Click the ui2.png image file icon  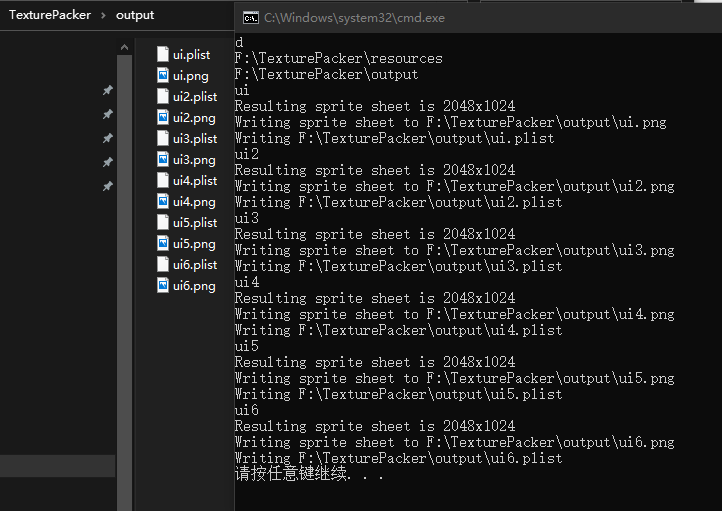[163, 117]
